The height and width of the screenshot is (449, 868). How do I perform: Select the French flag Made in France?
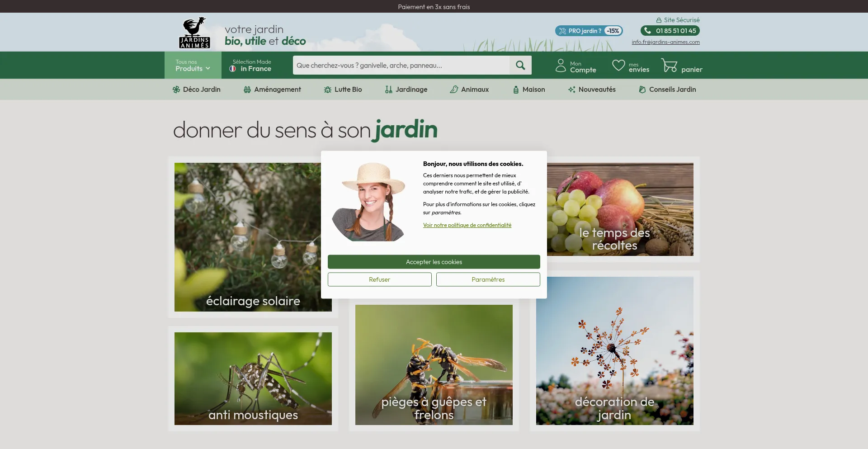(x=233, y=69)
